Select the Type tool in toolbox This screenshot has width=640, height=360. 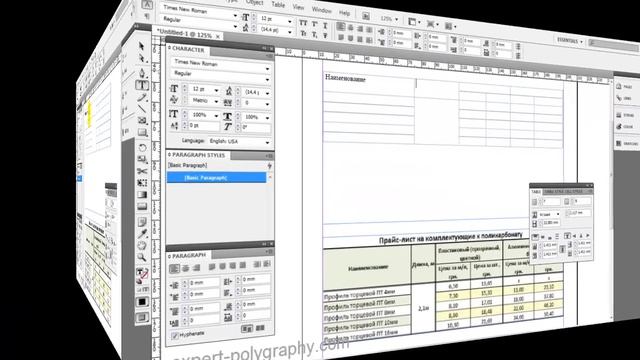coord(142,85)
